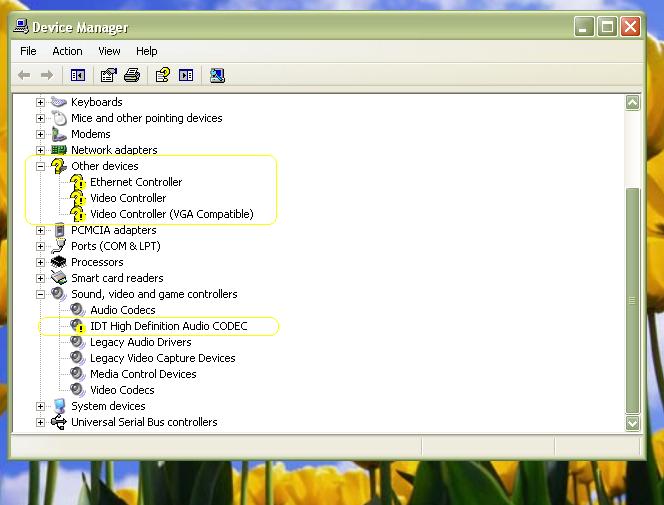Expand the Keyboards node

(40, 102)
